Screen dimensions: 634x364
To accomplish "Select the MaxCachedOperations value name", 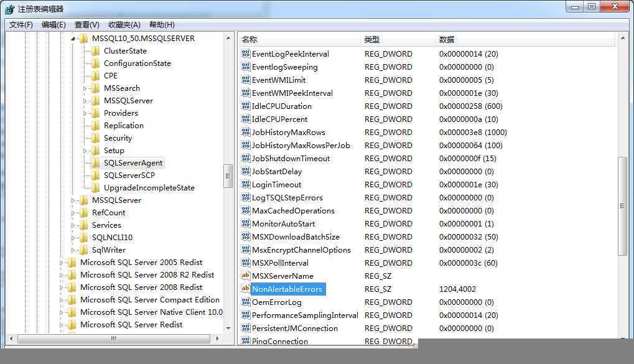I will point(293,211).
